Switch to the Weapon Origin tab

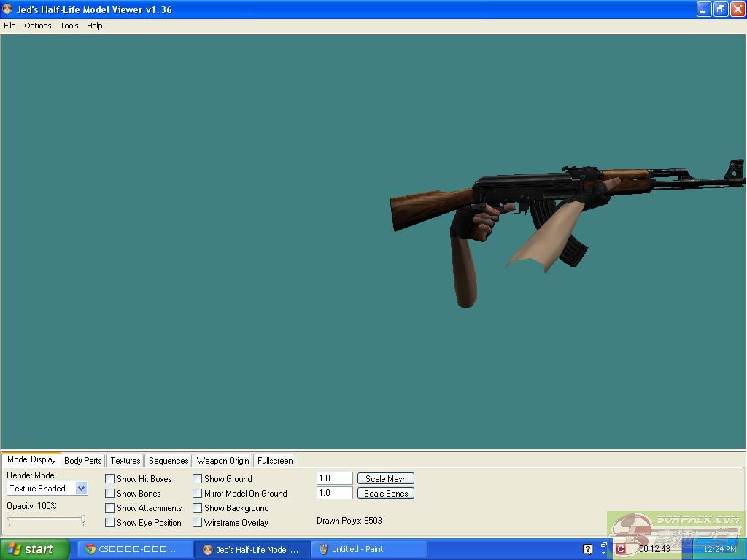pyautogui.click(x=223, y=461)
